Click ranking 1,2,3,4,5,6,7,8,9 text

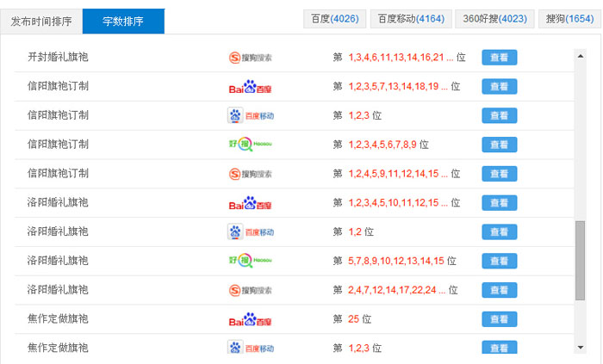tap(382, 145)
